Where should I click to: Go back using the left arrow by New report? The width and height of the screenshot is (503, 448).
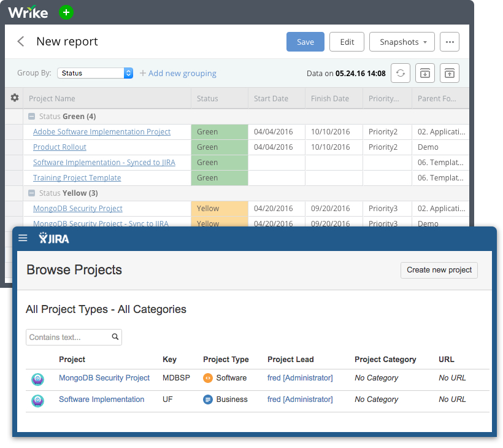pos(20,41)
